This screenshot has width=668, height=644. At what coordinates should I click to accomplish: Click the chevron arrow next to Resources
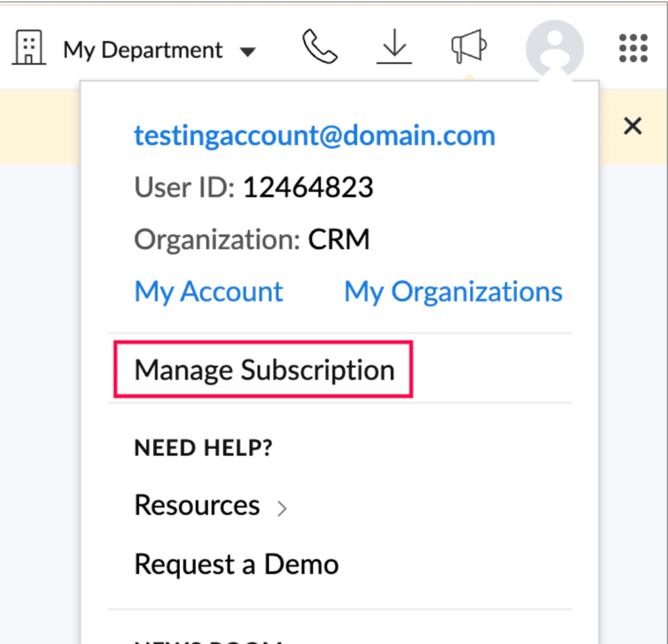282,508
